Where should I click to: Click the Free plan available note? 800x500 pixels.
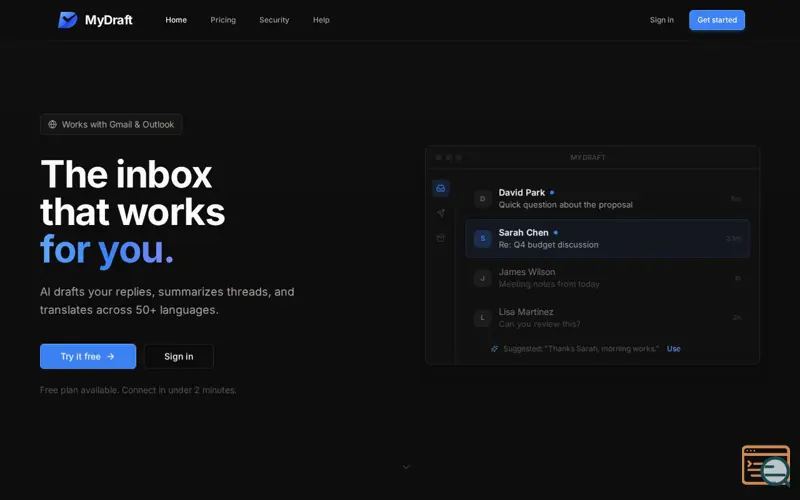click(x=138, y=390)
